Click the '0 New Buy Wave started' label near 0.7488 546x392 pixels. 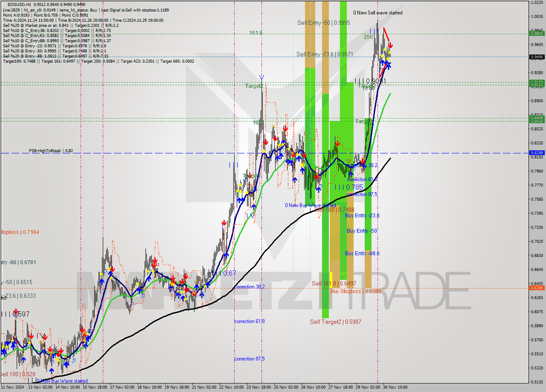pos(310,205)
